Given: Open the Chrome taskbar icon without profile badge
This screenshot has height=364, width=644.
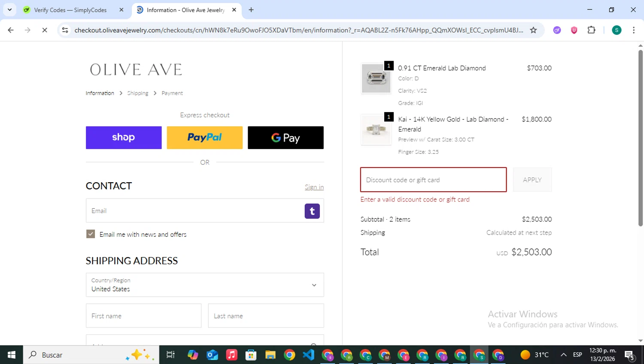Looking at the screenshot, I should pyautogui.click(x=289, y=355).
